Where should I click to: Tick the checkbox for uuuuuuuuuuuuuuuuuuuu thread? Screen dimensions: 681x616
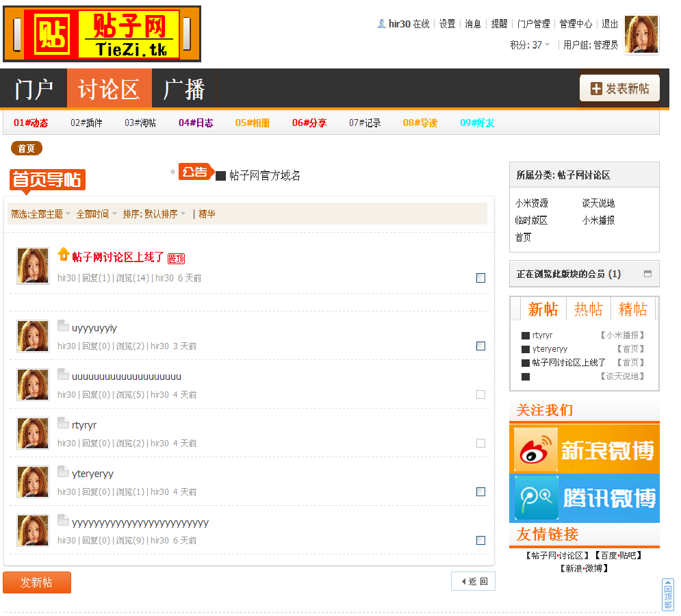[x=480, y=395]
